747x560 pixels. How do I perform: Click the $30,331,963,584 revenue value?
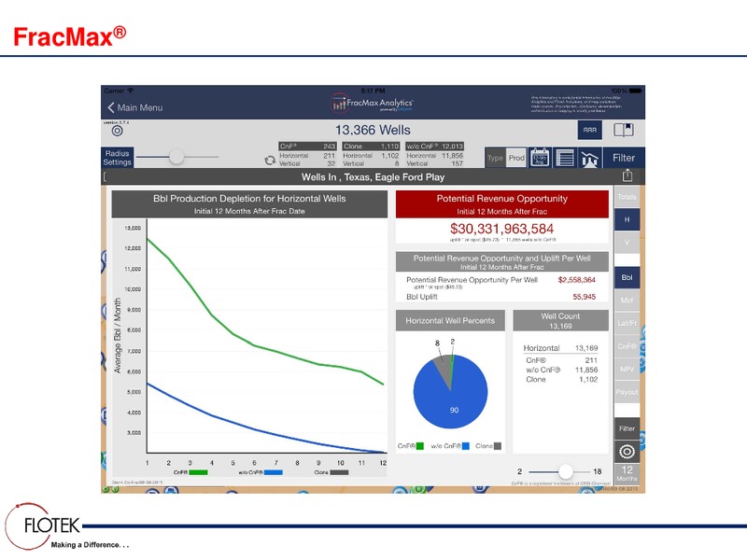(x=501, y=229)
